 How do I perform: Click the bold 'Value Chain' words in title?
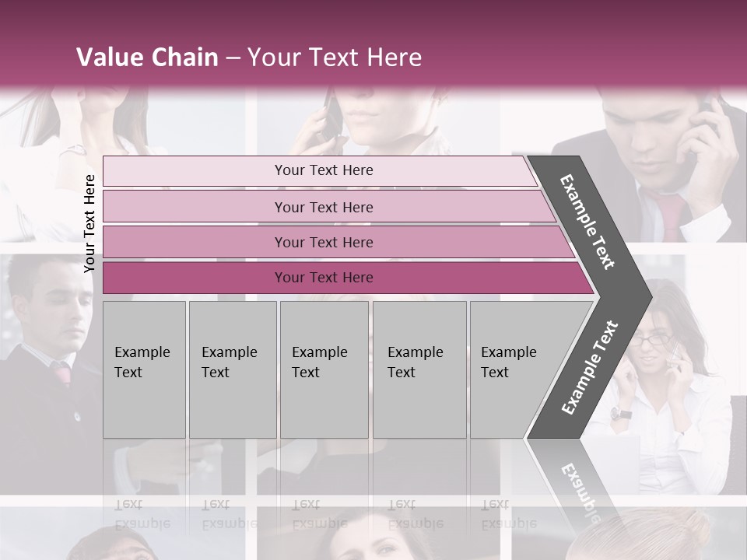click(x=147, y=57)
